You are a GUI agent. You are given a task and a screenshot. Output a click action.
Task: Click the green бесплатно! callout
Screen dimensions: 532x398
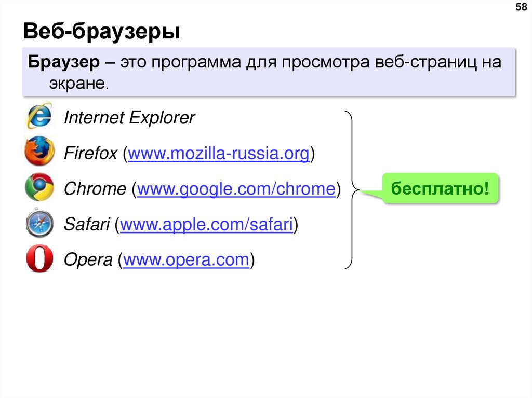click(440, 189)
